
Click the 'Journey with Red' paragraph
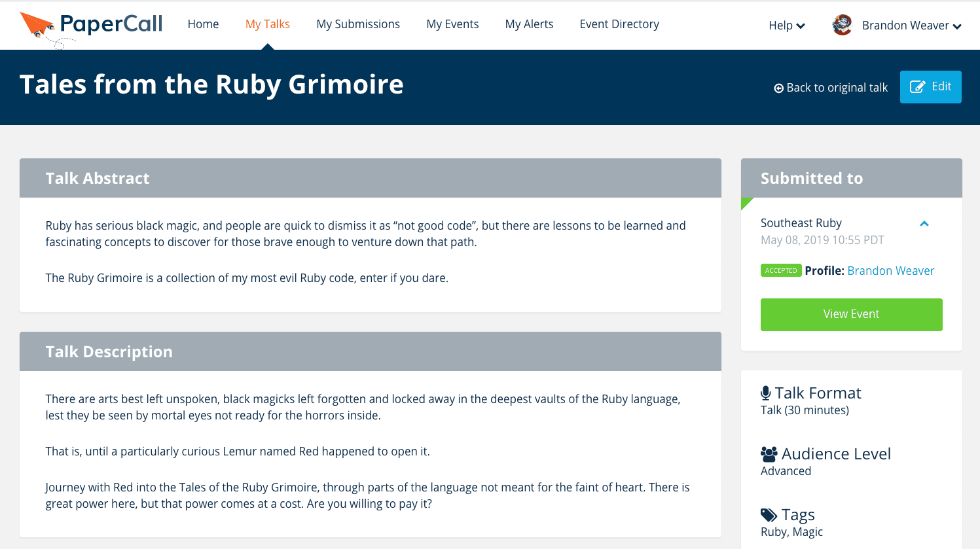(x=367, y=495)
